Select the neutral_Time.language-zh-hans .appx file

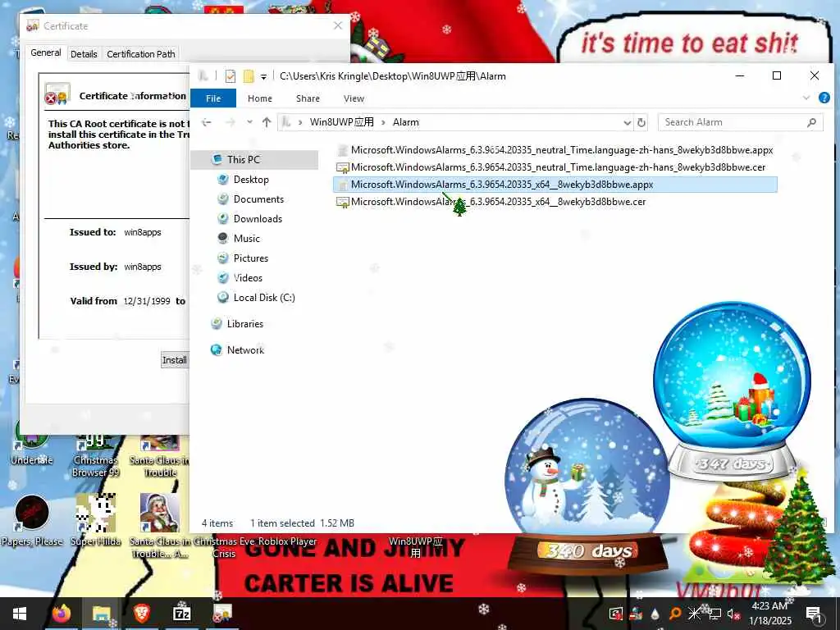click(x=555, y=150)
